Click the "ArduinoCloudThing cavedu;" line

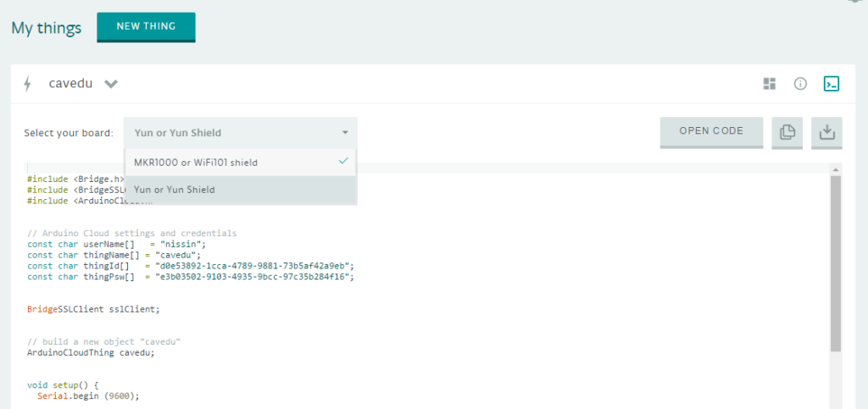[91, 352]
